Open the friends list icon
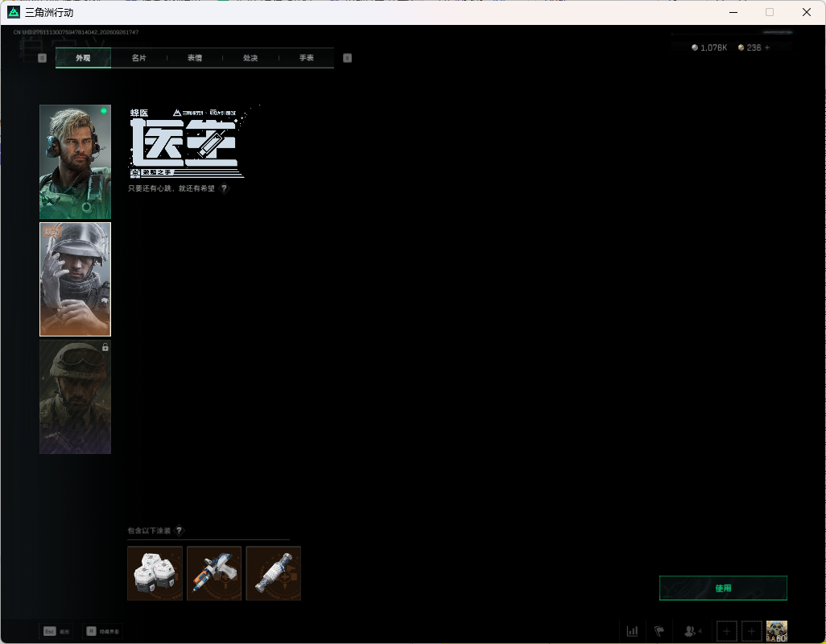This screenshot has height=644, width=826. (692, 631)
